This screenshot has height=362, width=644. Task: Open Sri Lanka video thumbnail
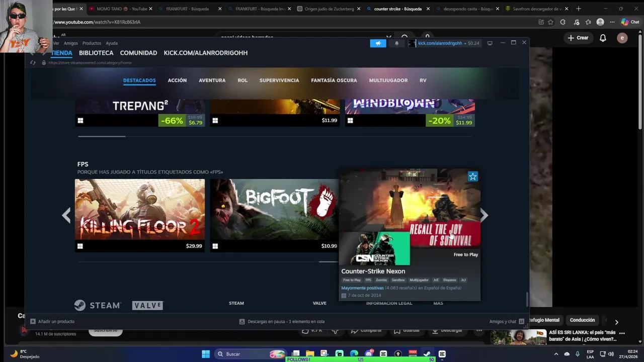point(518,336)
